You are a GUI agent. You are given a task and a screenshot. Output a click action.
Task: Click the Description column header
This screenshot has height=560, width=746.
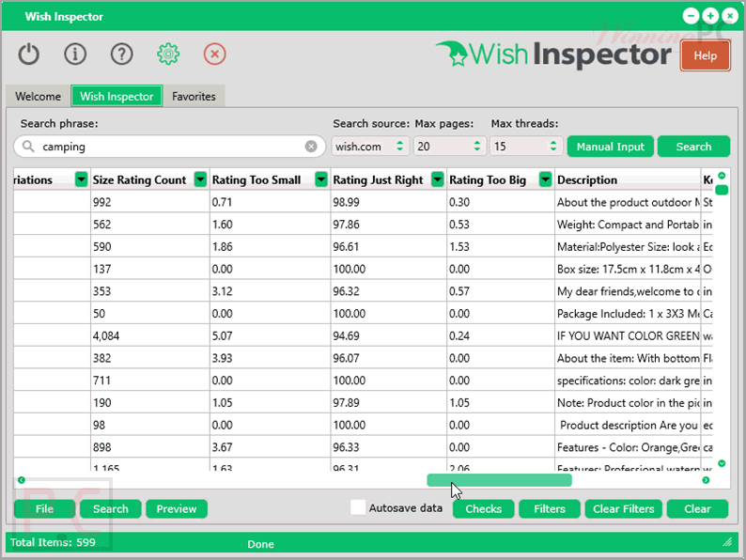(627, 179)
